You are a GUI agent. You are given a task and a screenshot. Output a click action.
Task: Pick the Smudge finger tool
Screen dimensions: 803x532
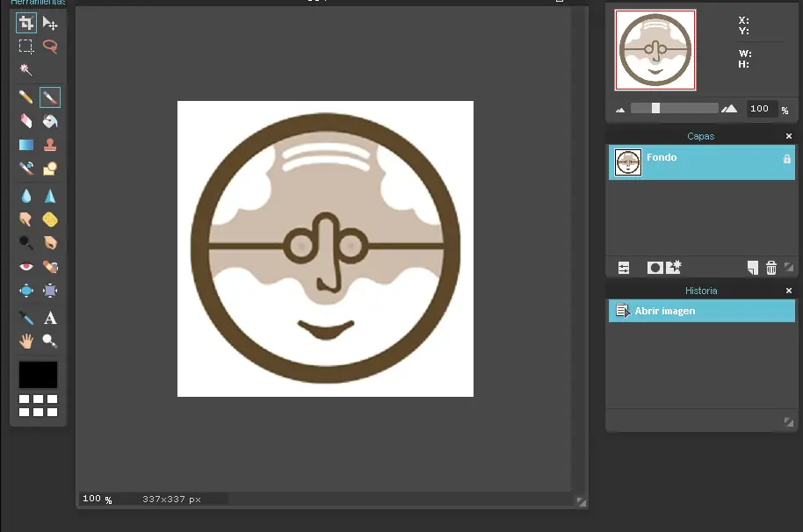26,219
